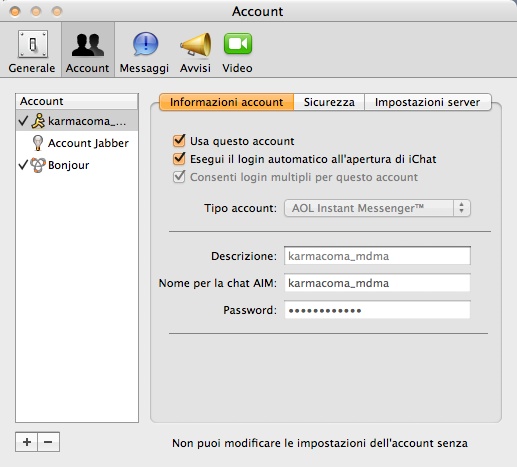Toggle Consenti login multipli checkbox
The image size is (517, 467).
point(179,177)
